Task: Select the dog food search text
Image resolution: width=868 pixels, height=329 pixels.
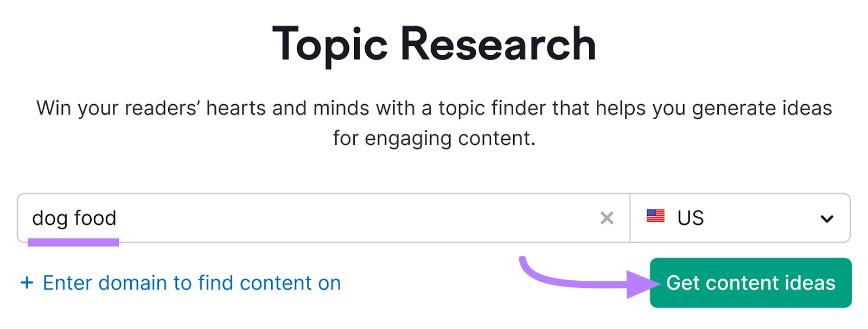Action: [x=74, y=218]
